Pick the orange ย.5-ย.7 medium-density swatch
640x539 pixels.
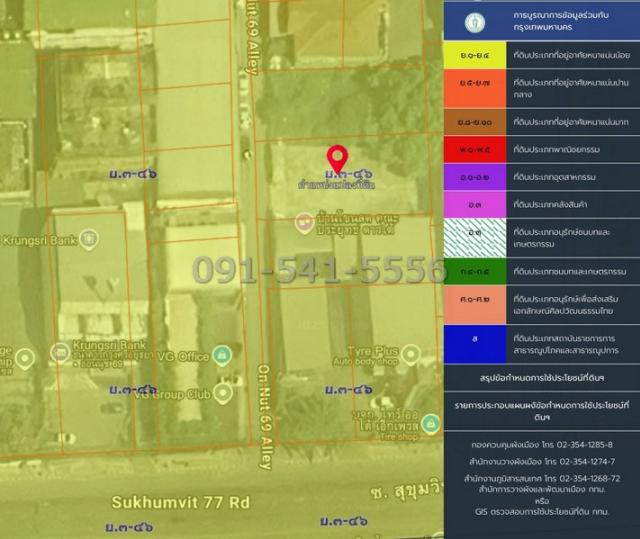click(x=475, y=89)
